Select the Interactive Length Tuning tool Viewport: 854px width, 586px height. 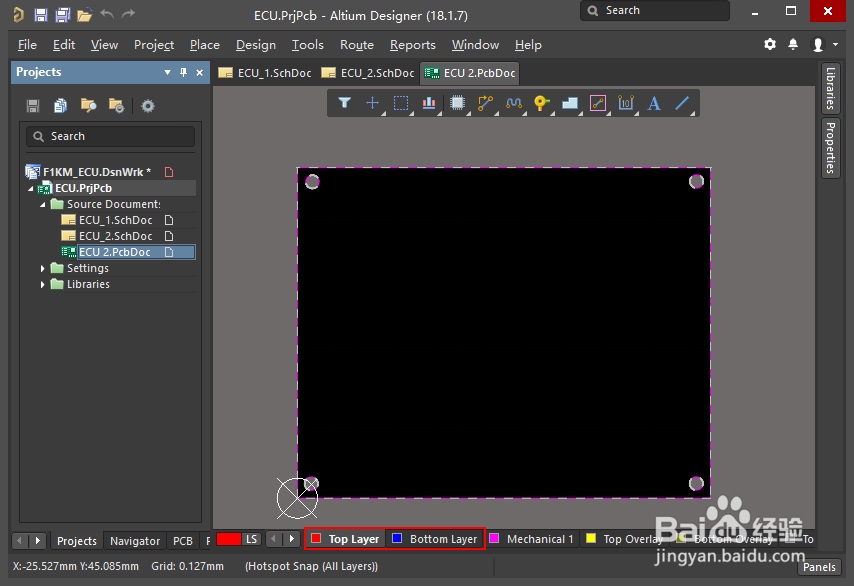click(x=514, y=103)
